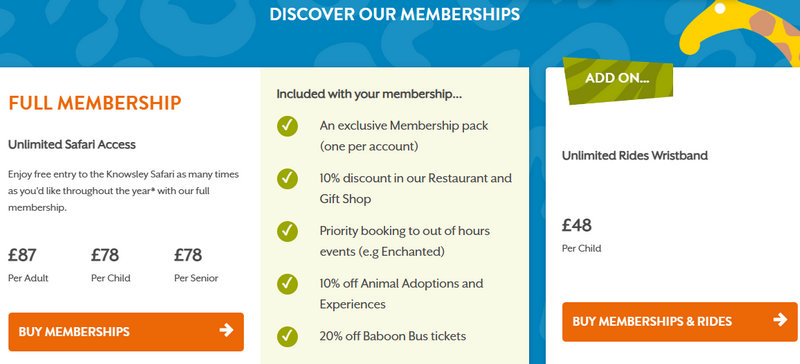Image resolution: width=800 pixels, height=364 pixels.
Task: Click the giraffe illustration in banner
Action: (742, 31)
